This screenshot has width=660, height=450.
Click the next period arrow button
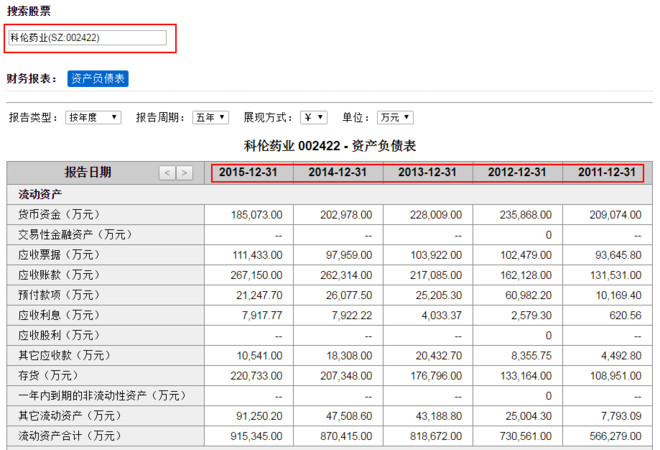click(x=184, y=173)
